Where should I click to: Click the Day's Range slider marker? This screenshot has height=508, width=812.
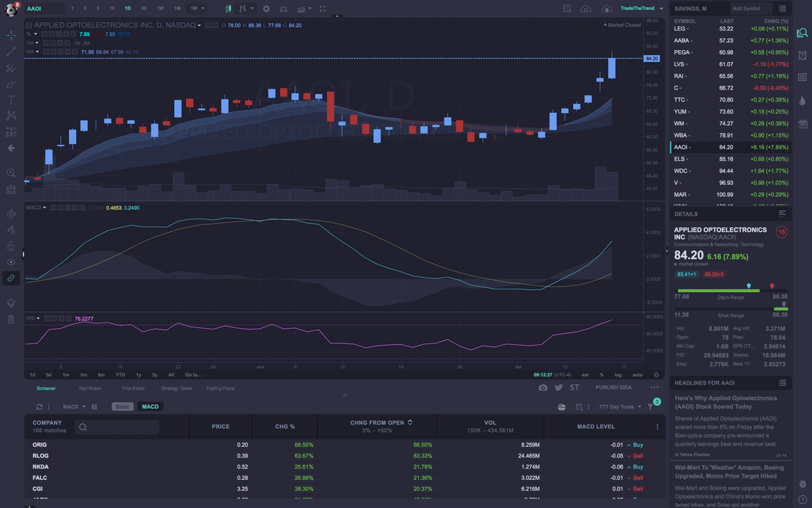749,287
